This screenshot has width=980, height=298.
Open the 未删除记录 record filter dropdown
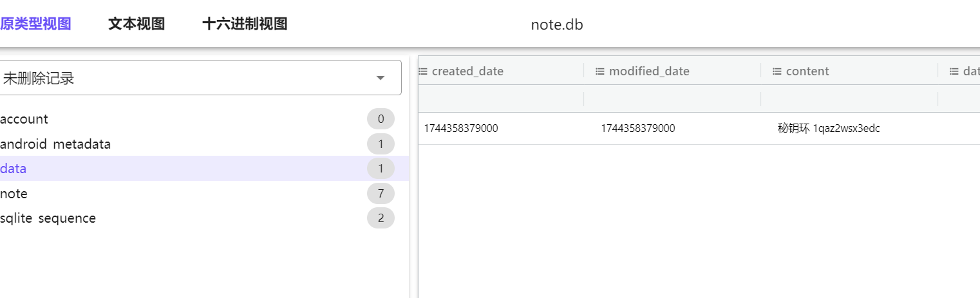(x=200, y=78)
